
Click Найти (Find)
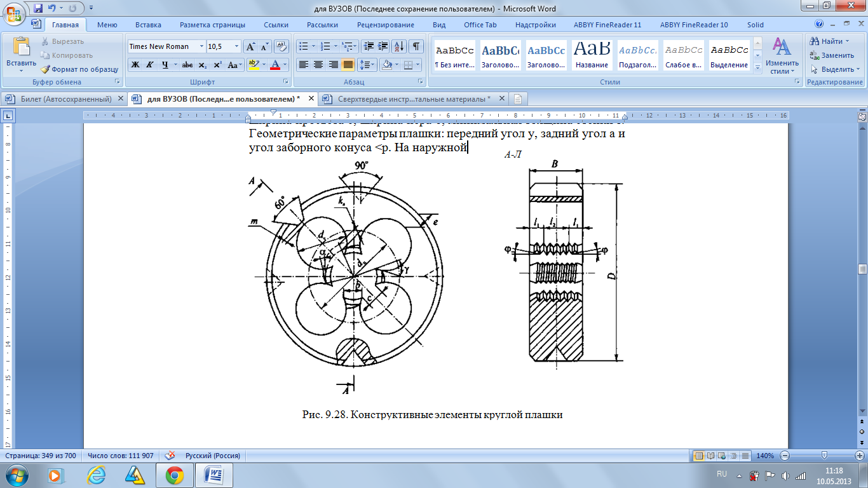[x=830, y=41]
